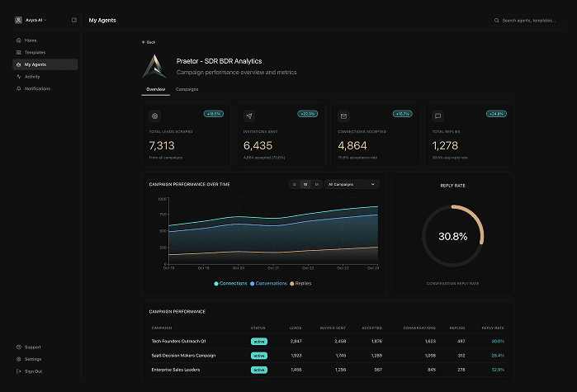Focus the search agents and templates field
This screenshot has height=392, width=577.
pos(531,20)
